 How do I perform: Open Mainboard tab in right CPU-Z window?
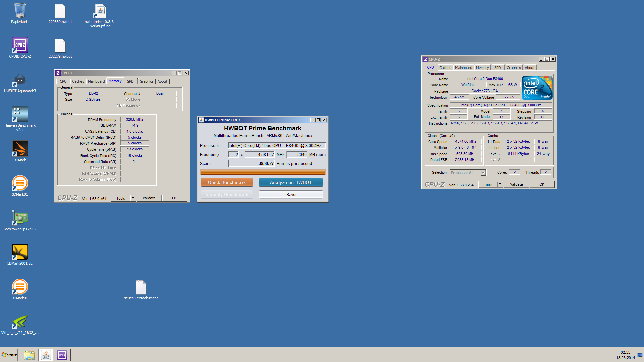pyautogui.click(x=464, y=68)
